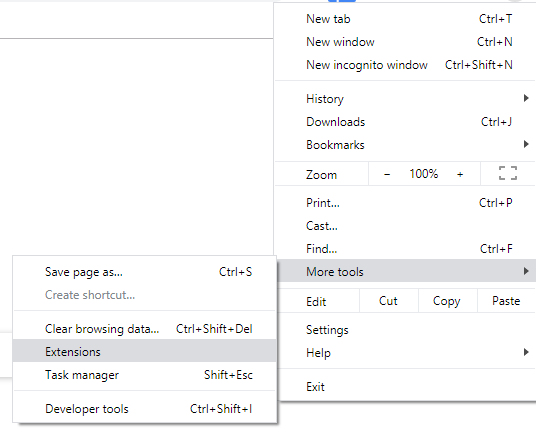Launch Task manager from submenu
Viewport: 536px width, 439px height.
pos(145,375)
